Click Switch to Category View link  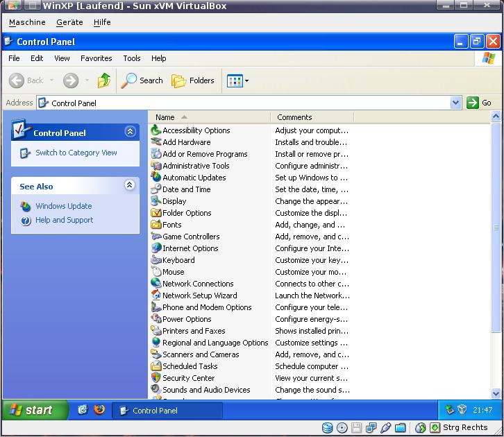(x=76, y=153)
